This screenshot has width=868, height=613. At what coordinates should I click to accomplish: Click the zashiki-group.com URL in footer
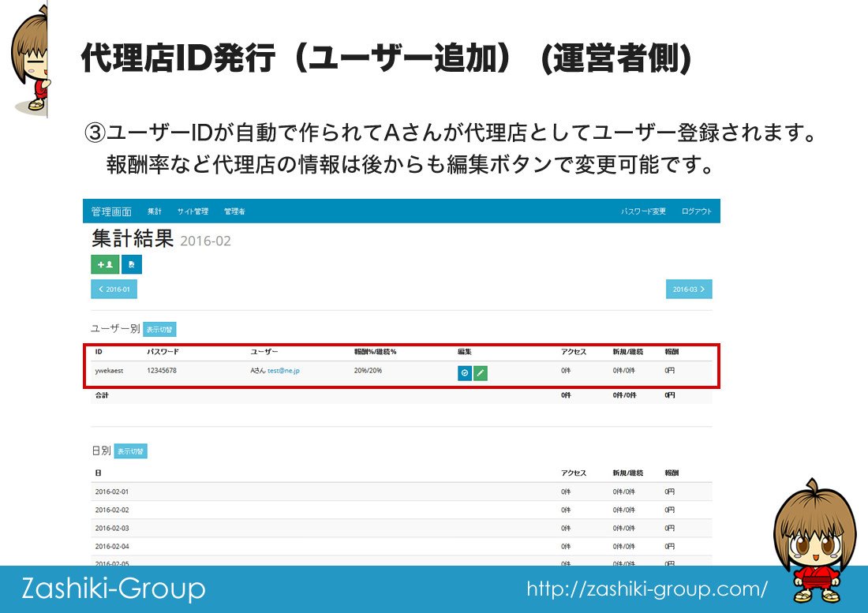647,589
